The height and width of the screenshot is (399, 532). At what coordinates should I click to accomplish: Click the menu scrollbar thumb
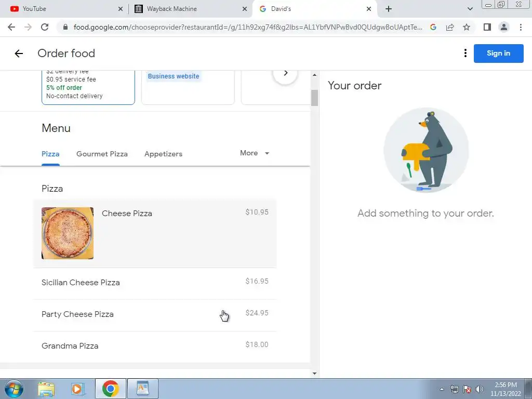(314, 98)
